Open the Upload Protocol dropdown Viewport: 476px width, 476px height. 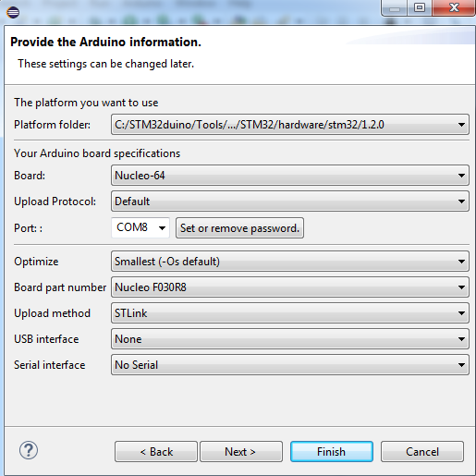[x=290, y=201]
